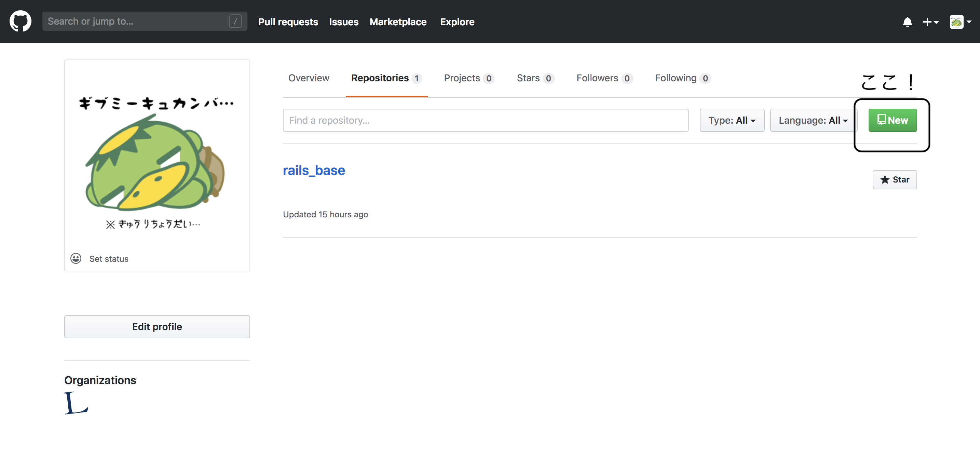This screenshot has width=980, height=460.
Task: Click the smiley Set status icon
Action: pyautogui.click(x=76, y=258)
